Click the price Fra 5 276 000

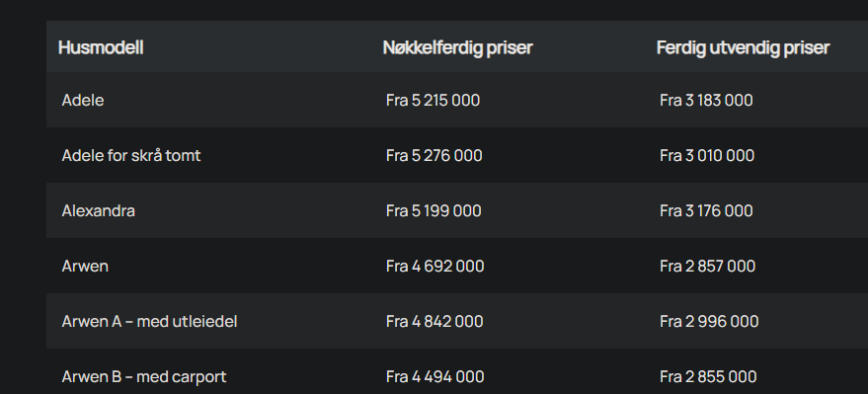[x=434, y=155]
